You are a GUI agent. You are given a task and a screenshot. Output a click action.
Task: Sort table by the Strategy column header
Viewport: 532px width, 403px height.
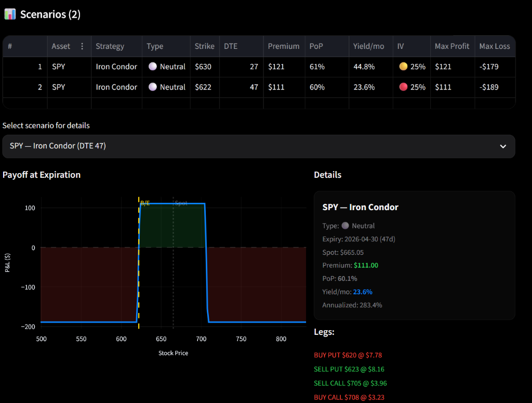110,46
